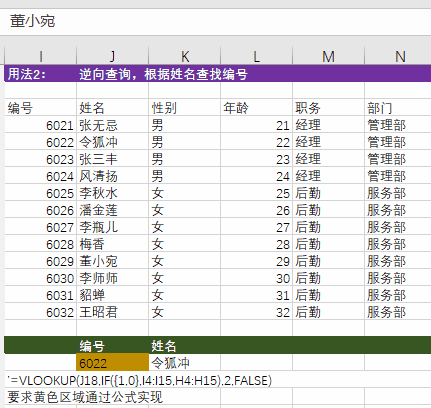Click cell with 编号 6027
The width and height of the screenshot is (431, 408).
[41, 227]
